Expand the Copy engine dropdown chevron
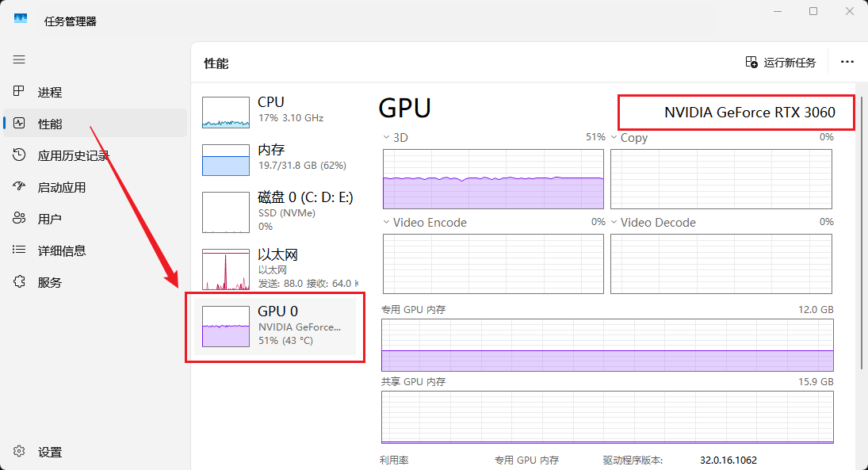 click(x=614, y=137)
